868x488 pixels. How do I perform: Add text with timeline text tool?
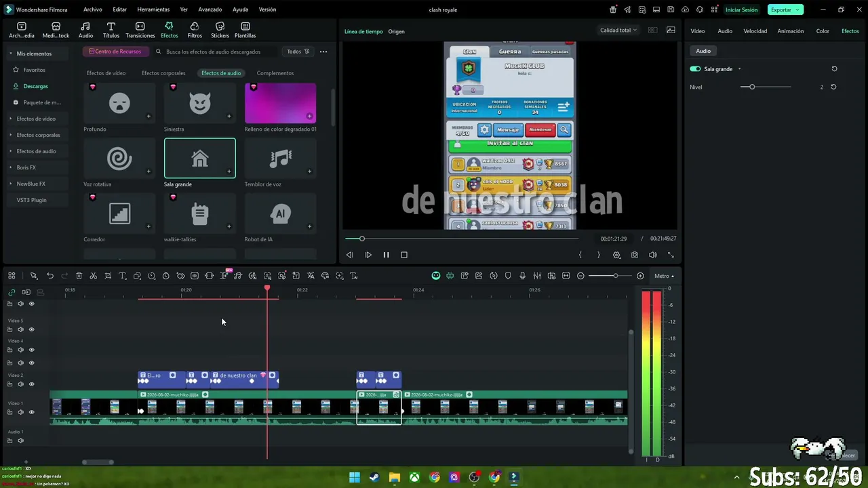point(123,276)
